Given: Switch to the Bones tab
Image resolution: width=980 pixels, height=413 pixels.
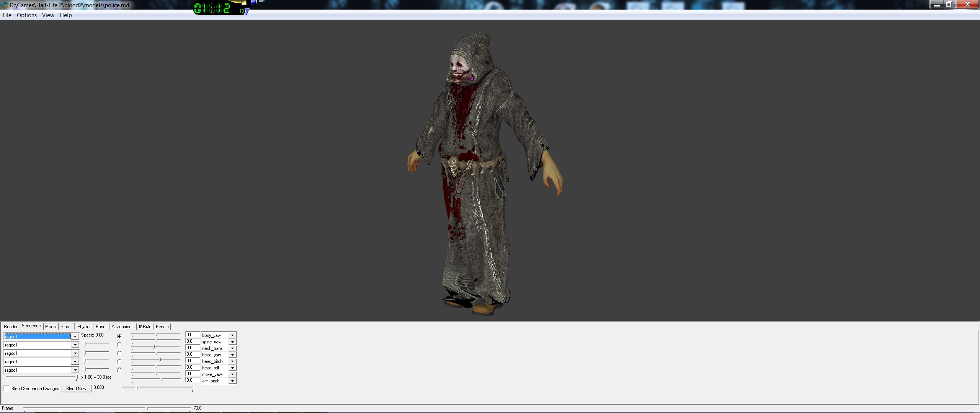Looking at the screenshot, I should pos(101,327).
